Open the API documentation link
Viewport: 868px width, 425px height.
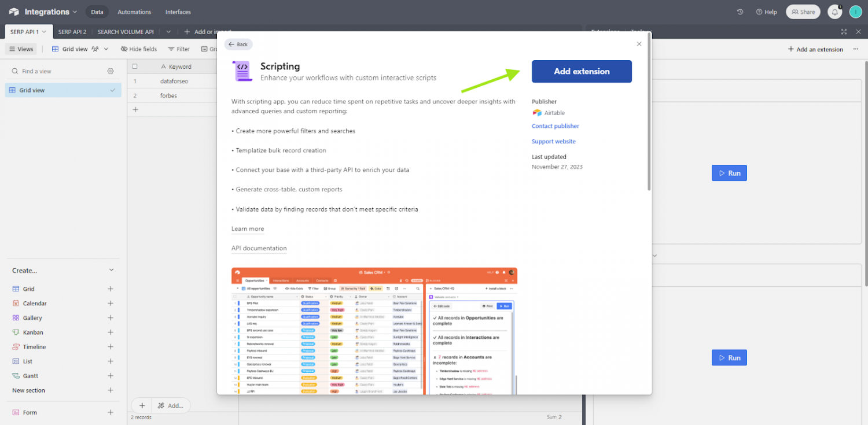(x=259, y=248)
